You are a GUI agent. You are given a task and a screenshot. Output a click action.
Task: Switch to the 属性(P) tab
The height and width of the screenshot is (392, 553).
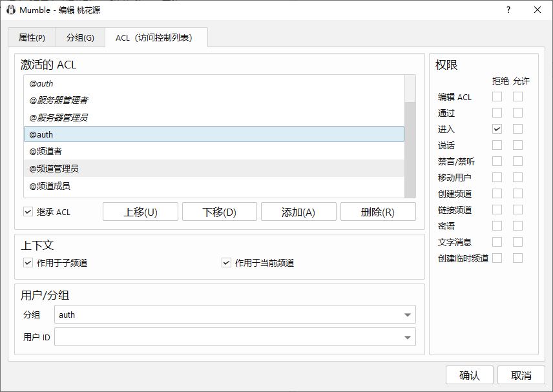32,38
